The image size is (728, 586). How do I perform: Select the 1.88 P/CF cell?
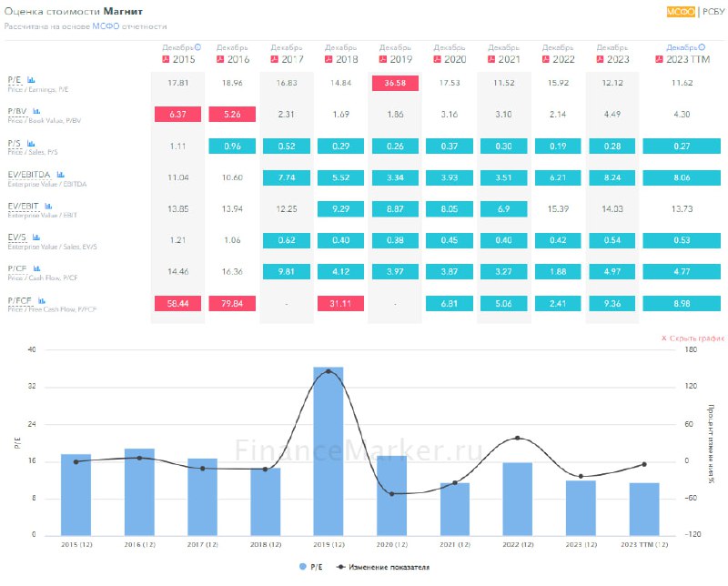click(x=558, y=272)
